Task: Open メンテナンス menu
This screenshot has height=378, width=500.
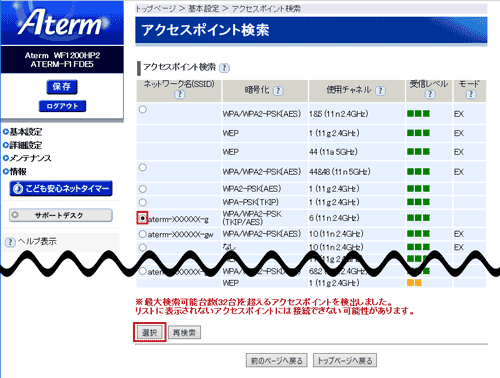Action: (30, 158)
